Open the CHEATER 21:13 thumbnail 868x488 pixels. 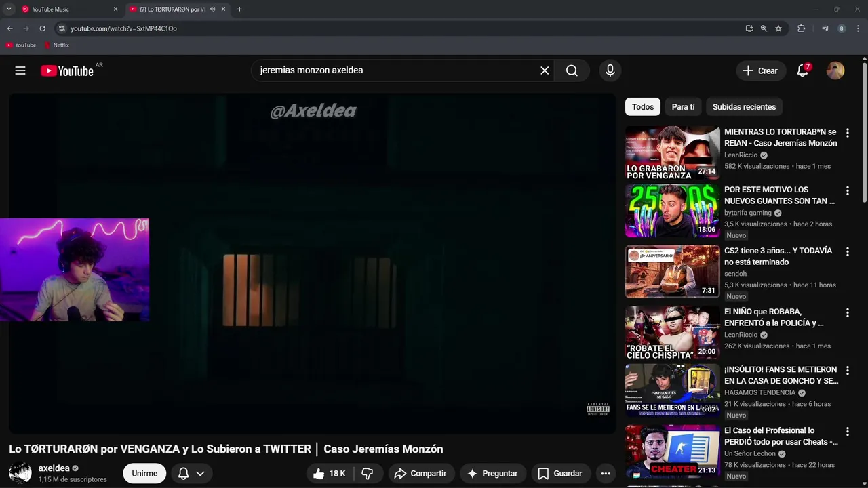point(672,451)
